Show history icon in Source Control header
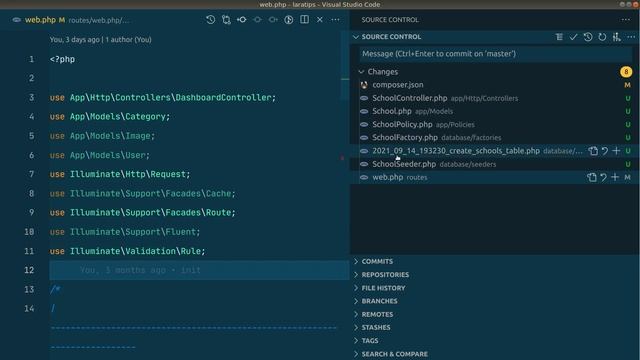 pos(588,37)
